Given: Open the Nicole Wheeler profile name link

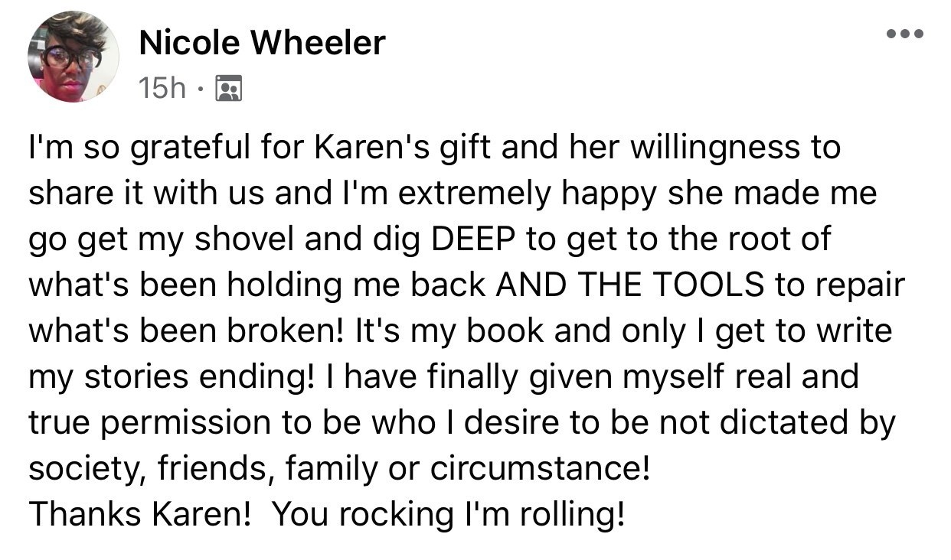Looking at the screenshot, I should point(262,43).
